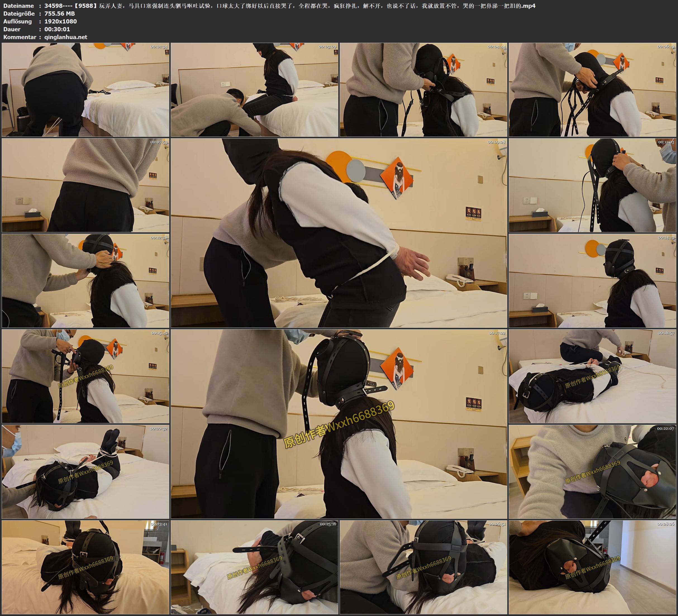678x616 pixels.
Task: Open the thumbnail at 00:04:44
Action: [424, 90]
